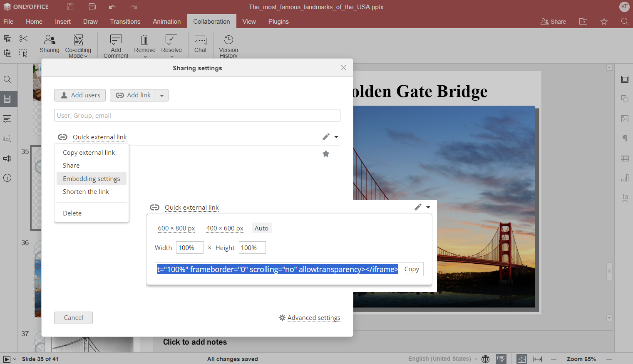Open spell checking icon in status bar
This screenshot has width=633, height=364.
coord(501,359)
